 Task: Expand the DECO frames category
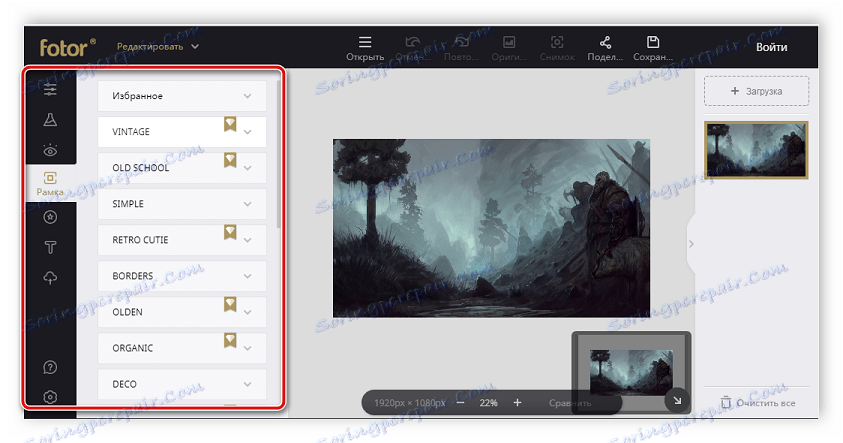pyautogui.click(x=182, y=384)
